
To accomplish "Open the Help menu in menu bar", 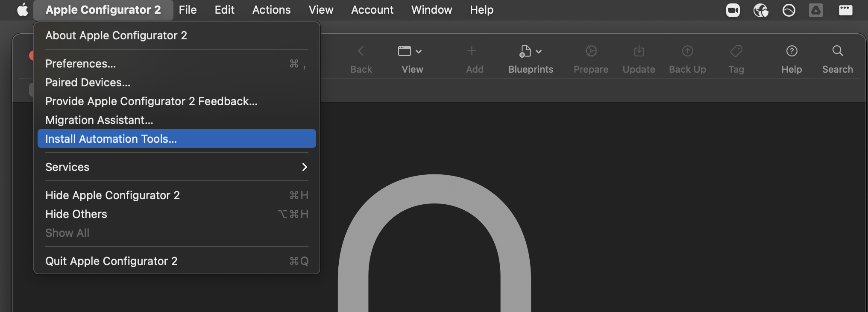I will tap(482, 10).
